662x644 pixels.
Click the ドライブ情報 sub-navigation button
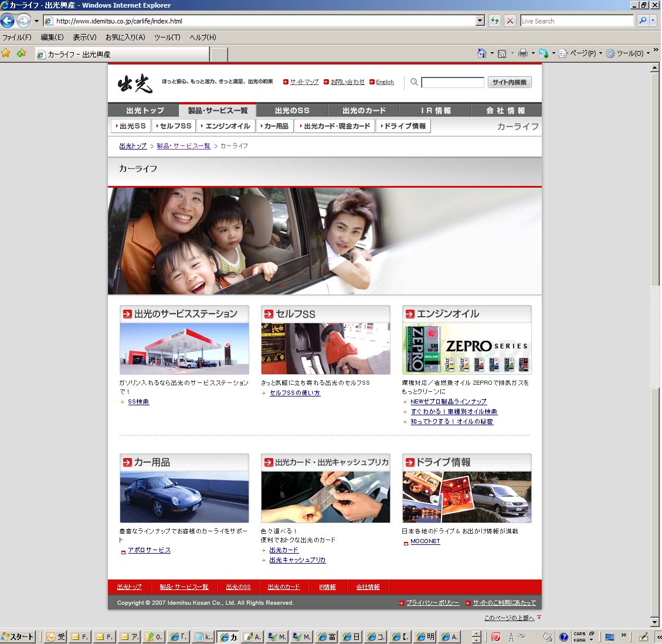[403, 126]
